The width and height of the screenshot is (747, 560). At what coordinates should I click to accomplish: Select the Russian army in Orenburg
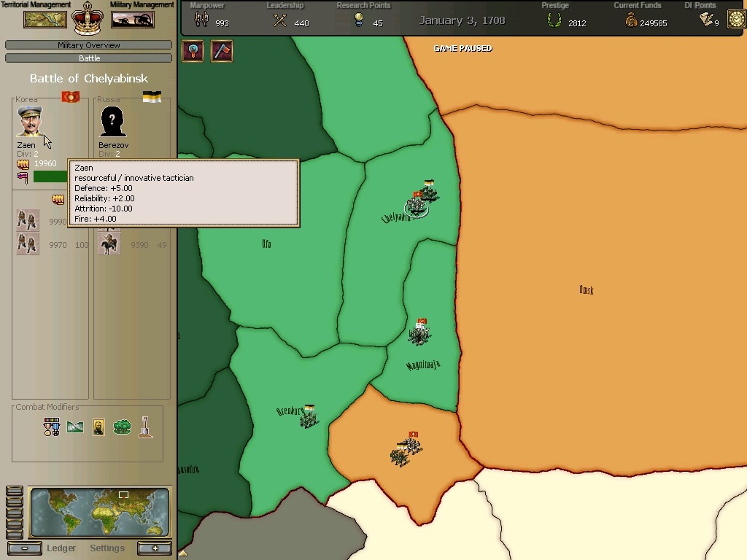309,416
